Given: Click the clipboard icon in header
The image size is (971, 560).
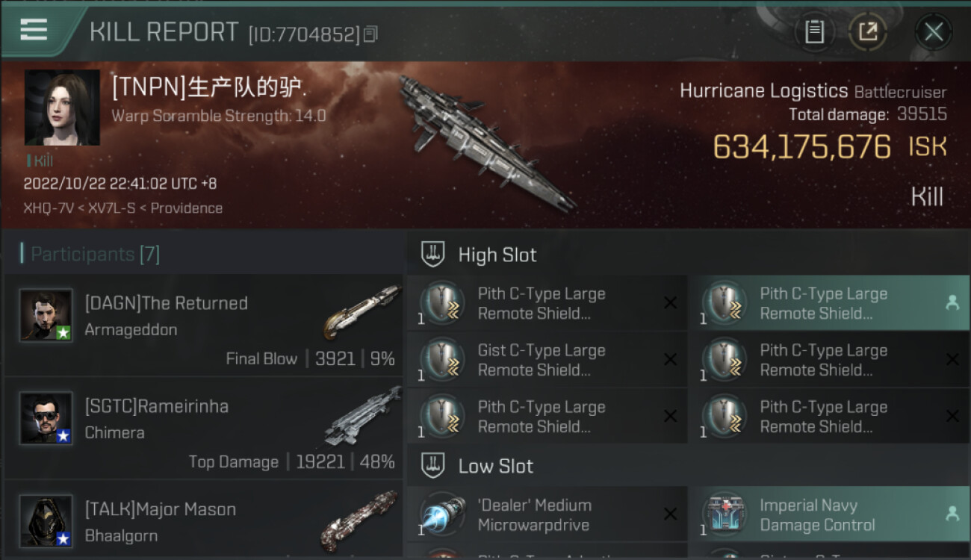Looking at the screenshot, I should [814, 31].
